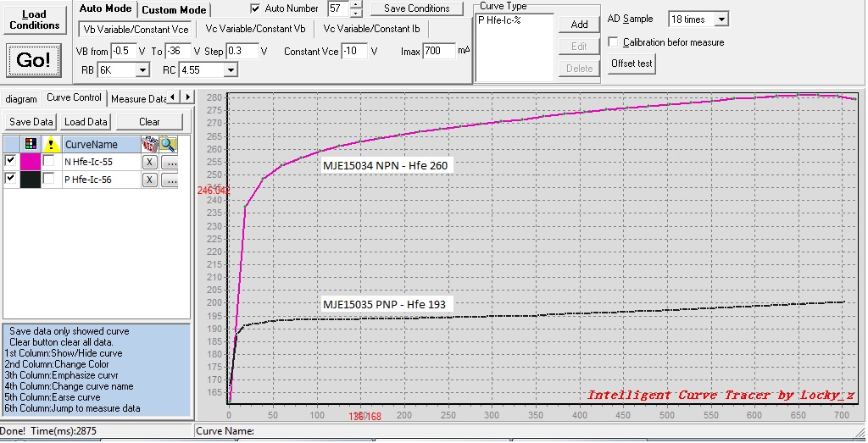Emphasize the N Hfe-Ic-55 curve checkbox
The image size is (868, 443).
click(x=48, y=161)
